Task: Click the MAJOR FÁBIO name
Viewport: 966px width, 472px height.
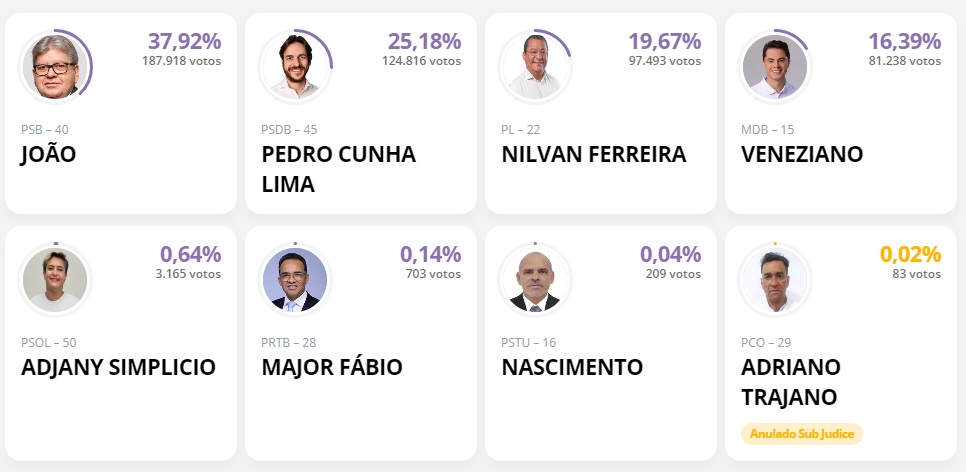Action: pos(331,367)
